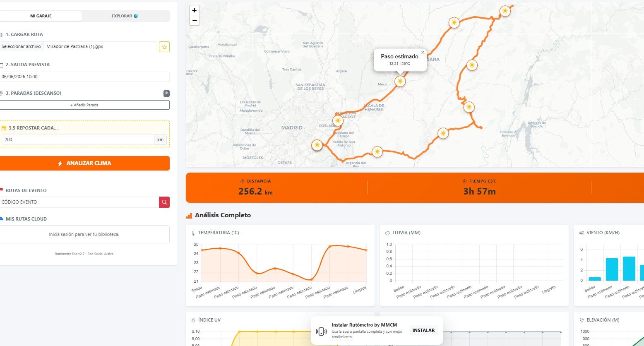
Task: Click the sun weather marker near Coslada
Action: pyautogui.click(x=338, y=120)
